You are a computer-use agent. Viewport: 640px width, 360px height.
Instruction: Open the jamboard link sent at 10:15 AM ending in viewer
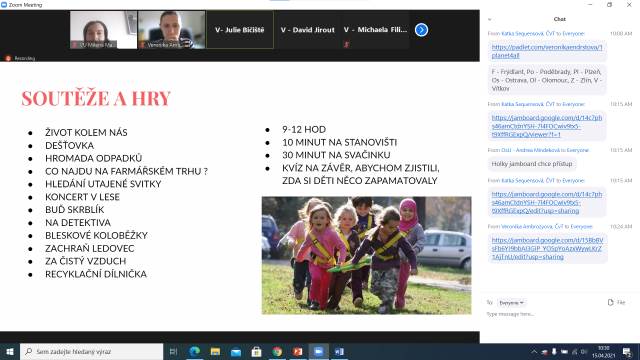coord(547,126)
